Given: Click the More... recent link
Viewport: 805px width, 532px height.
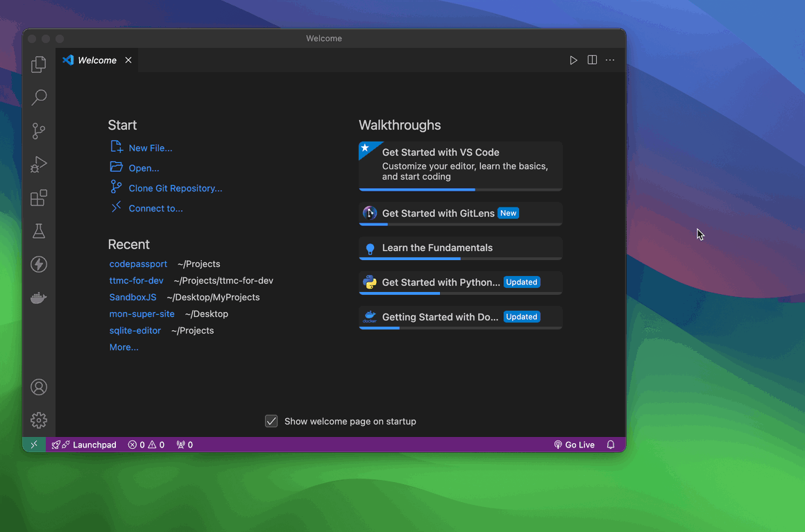Looking at the screenshot, I should (124, 347).
